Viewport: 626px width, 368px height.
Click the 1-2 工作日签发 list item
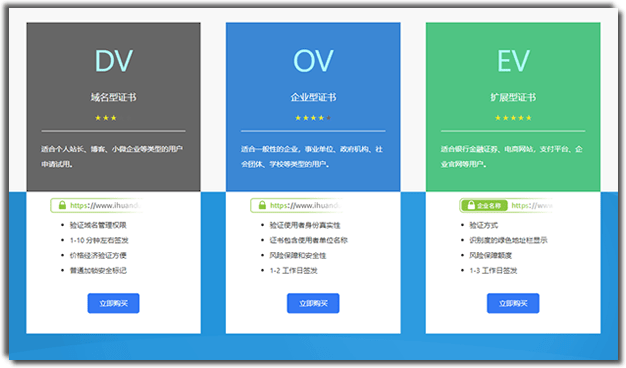(293, 271)
